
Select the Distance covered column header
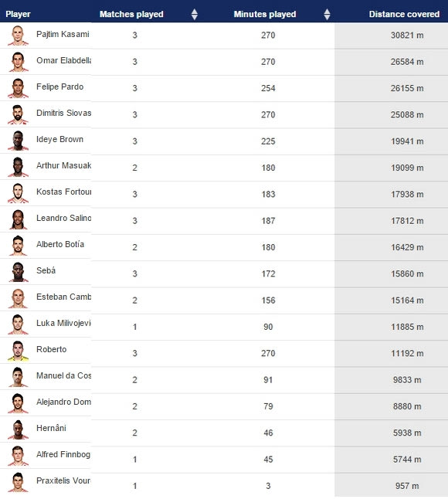click(404, 15)
